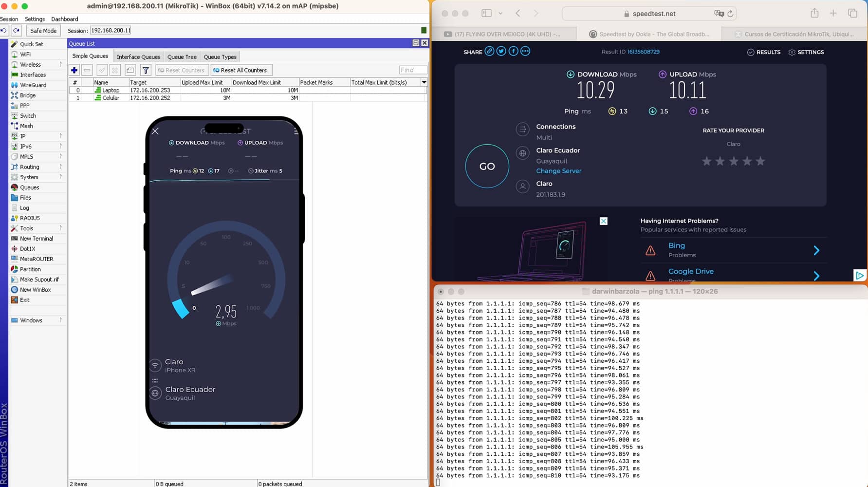
Task: Click the filter funnel icon in Queue List
Action: click(145, 70)
